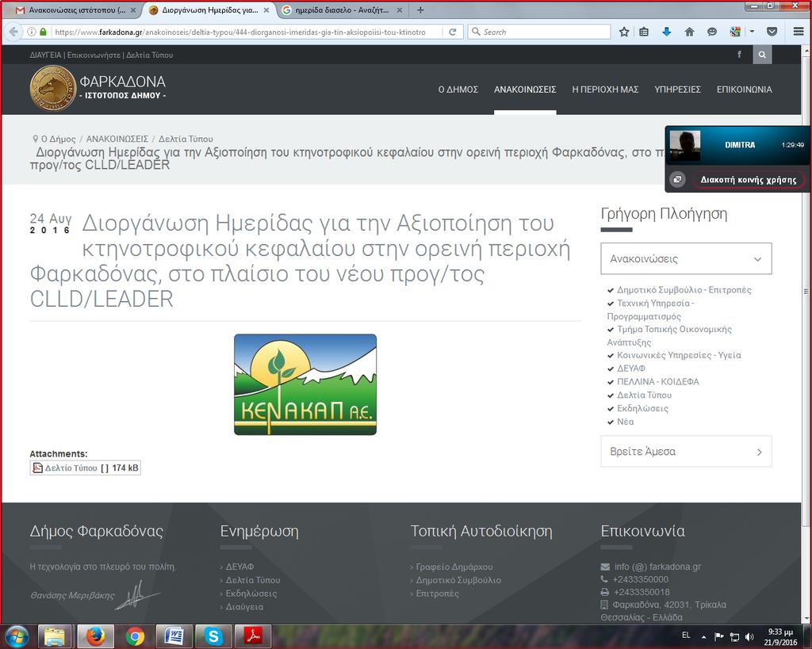This screenshot has height=649, width=812.
Task: Click the DIMITRA webcam thumbnail
Action: [x=684, y=146]
